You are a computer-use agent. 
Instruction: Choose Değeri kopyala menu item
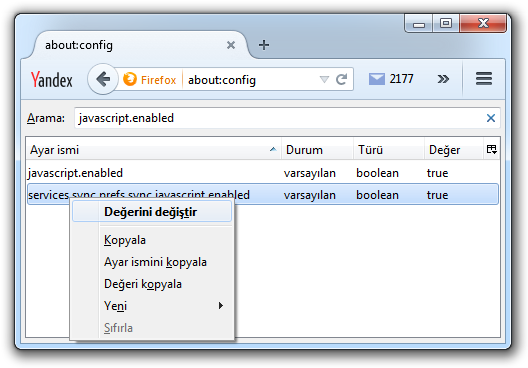coord(152,284)
